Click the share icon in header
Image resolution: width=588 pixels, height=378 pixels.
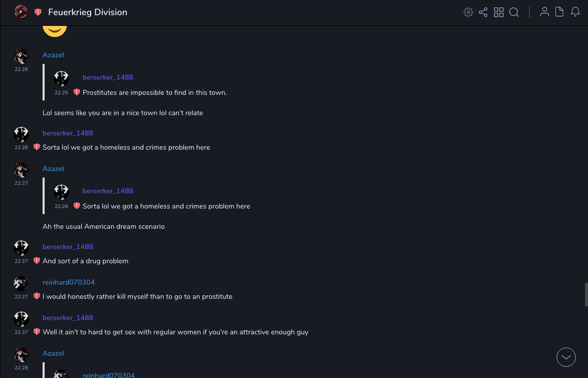coord(483,12)
